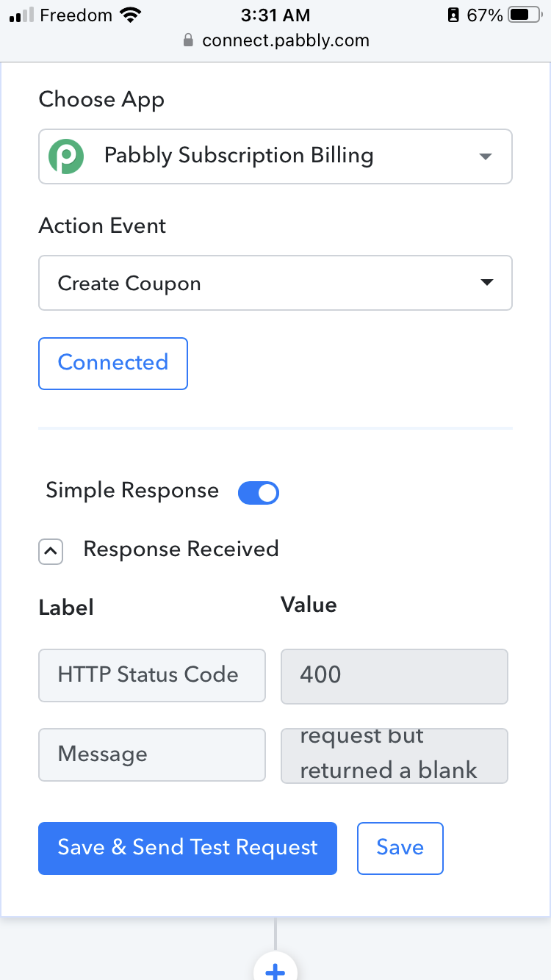The image size is (551, 980).
Task: Collapse the Response Received section
Action: click(x=50, y=551)
